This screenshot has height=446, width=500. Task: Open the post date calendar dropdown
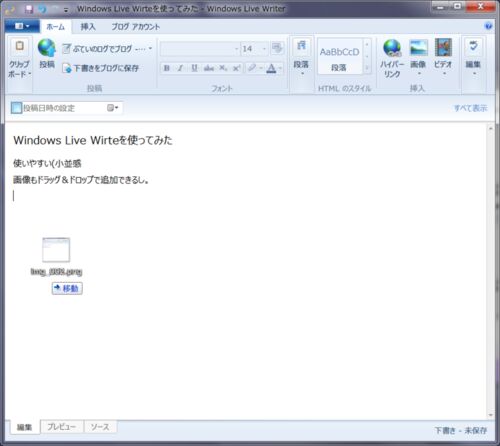(113, 108)
